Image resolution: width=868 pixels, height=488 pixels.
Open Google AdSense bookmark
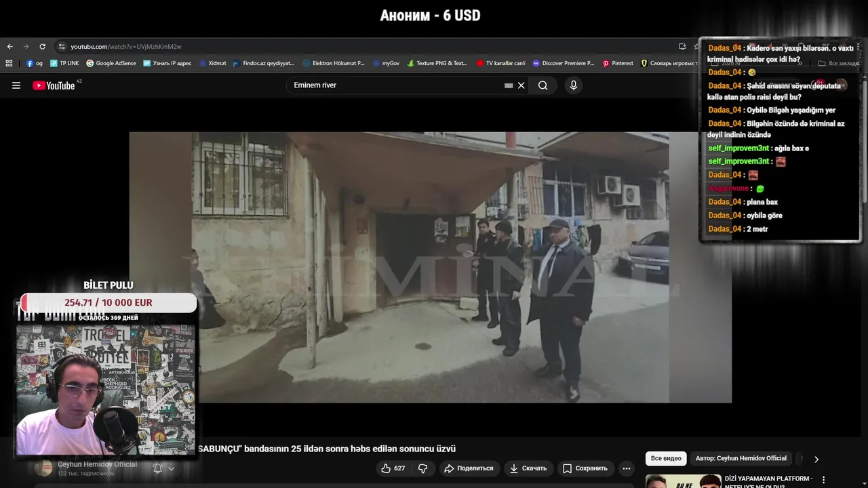click(111, 63)
